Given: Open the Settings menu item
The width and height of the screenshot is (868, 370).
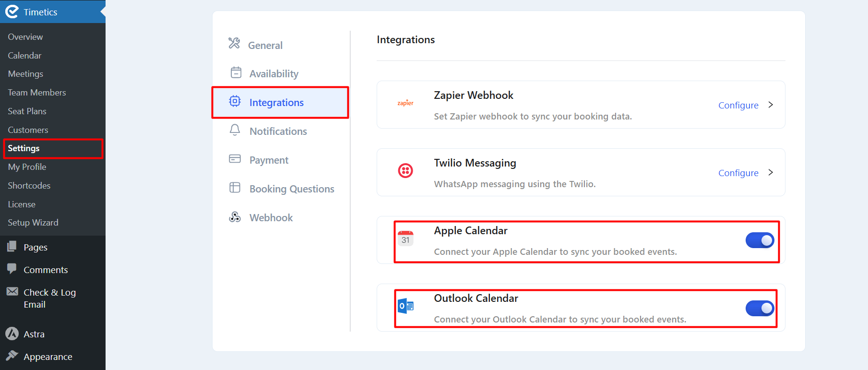Looking at the screenshot, I should point(23,148).
